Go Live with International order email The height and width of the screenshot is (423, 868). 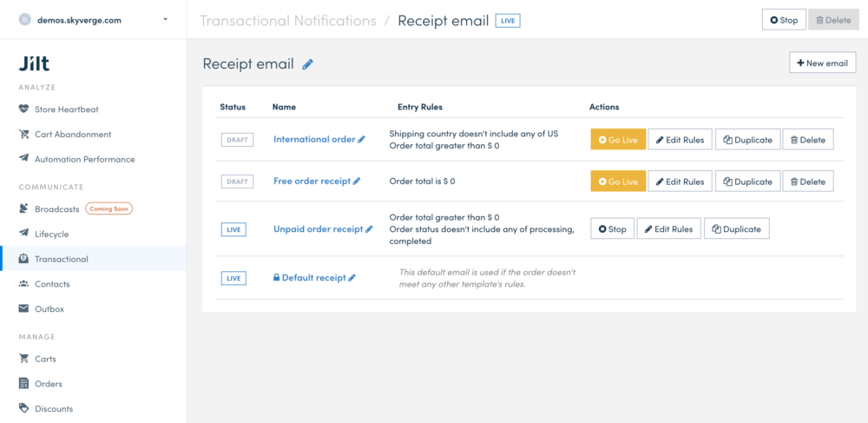point(618,140)
